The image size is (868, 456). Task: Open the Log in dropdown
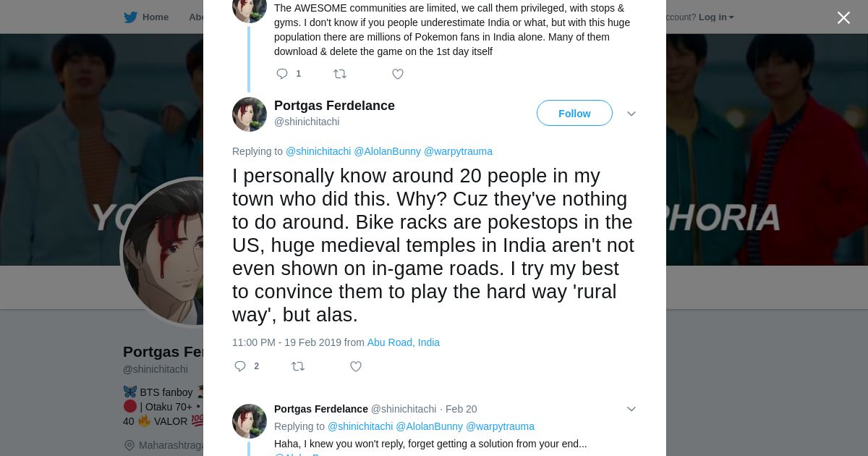coord(716,17)
